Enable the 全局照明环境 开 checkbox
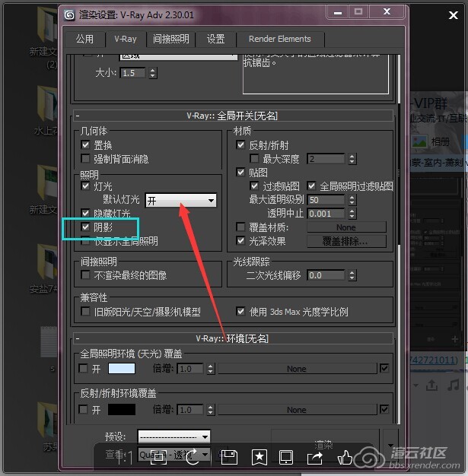Screen dimensions: 468x476 83,369
